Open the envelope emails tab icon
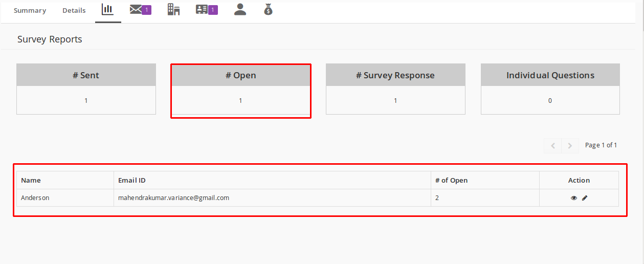Viewport: 644px width, 264px height. click(x=136, y=9)
